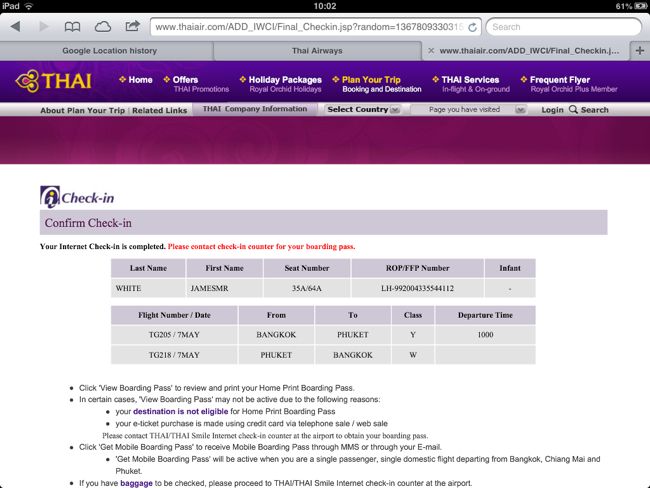
Task: Select the Confirm Check-in heading
Action: tap(88, 223)
